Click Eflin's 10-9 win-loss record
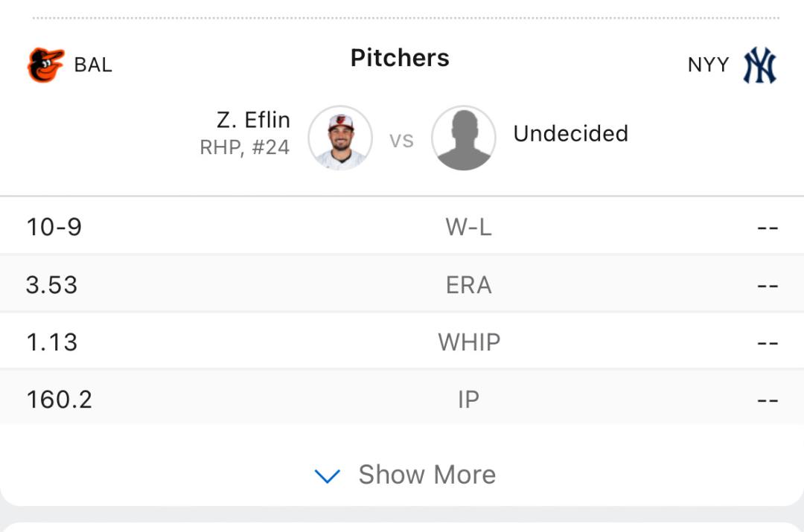The image size is (804, 532). point(54,227)
